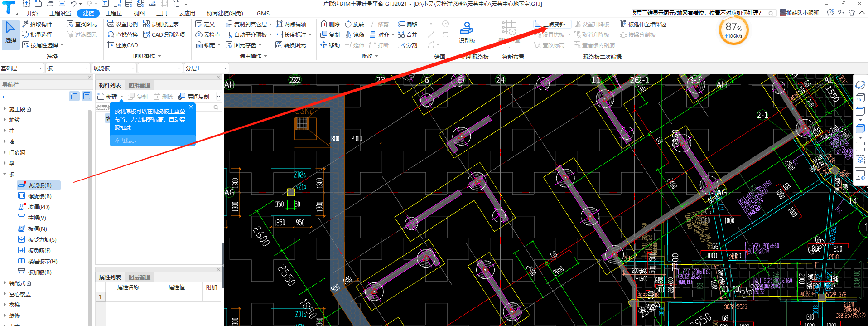Run 云检查 cloud check

pyautogui.click(x=207, y=34)
